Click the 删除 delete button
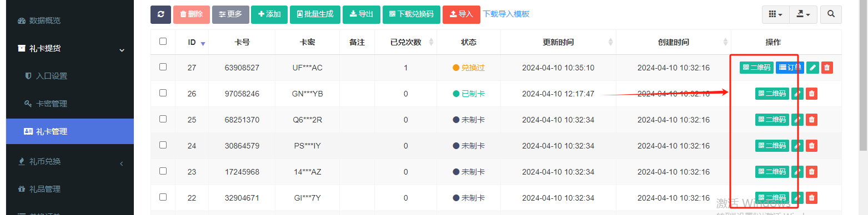 pos(192,14)
